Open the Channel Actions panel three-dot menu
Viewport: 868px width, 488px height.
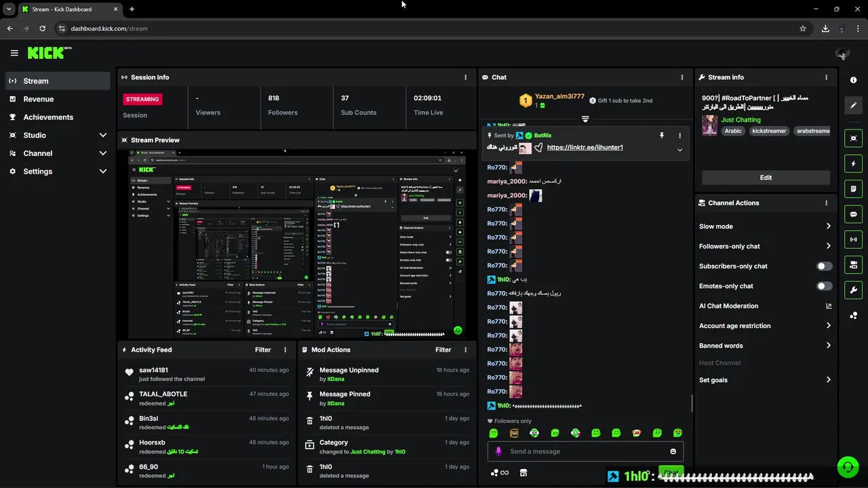click(826, 203)
